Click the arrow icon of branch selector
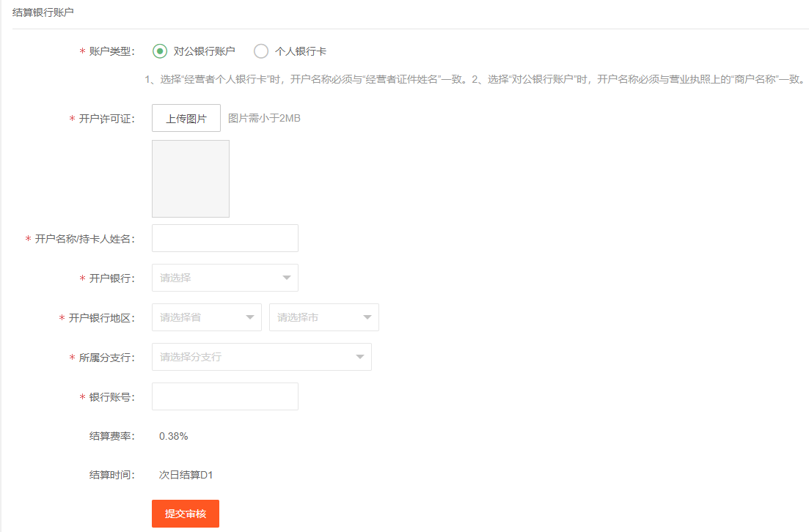The width and height of the screenshot is (809, 532). (x=359, y=357)
